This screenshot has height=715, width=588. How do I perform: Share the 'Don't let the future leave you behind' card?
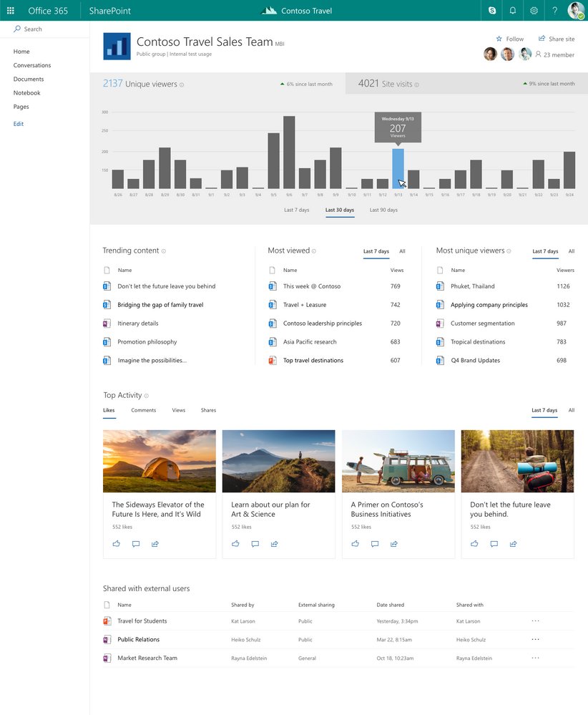(513, 544)
